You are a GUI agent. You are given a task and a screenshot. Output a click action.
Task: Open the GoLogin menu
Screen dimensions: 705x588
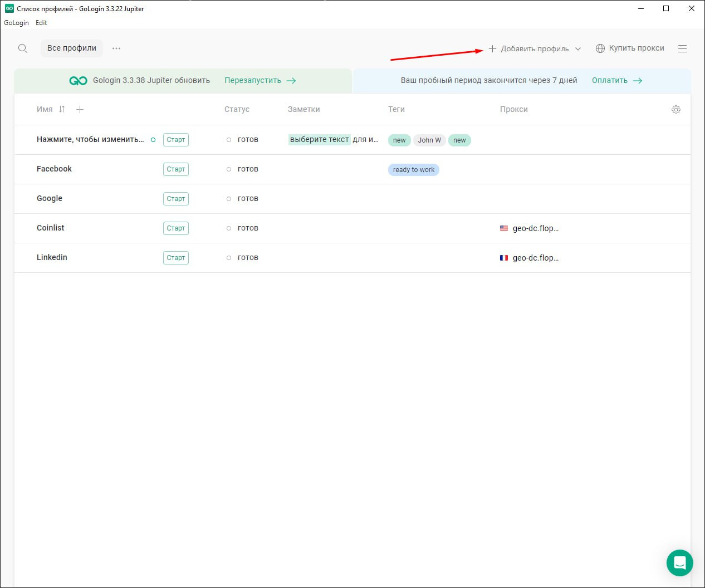16,23
